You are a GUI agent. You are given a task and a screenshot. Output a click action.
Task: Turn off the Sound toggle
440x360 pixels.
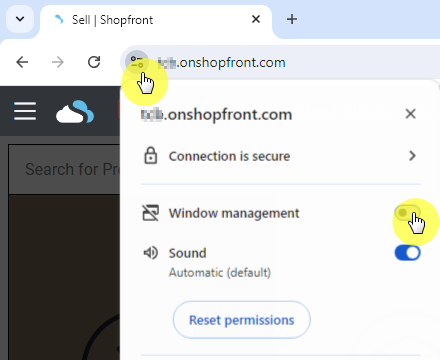407,253
